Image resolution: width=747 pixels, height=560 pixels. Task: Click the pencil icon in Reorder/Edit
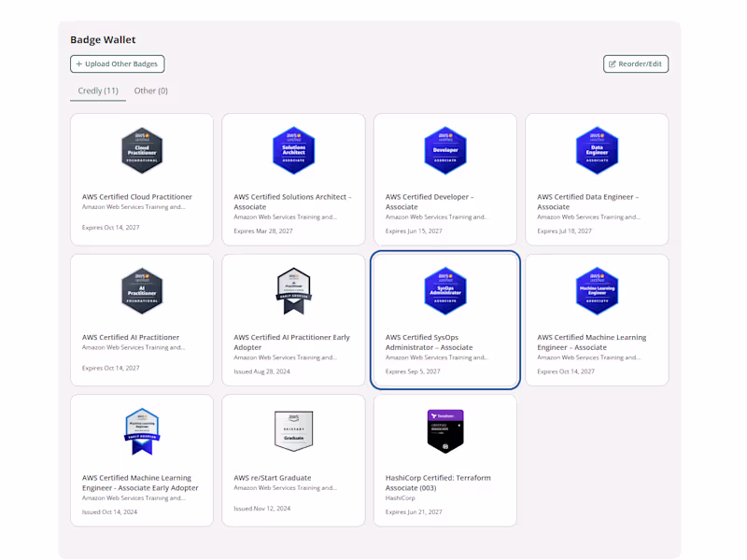pyautogui.click(x=613, y=63)
